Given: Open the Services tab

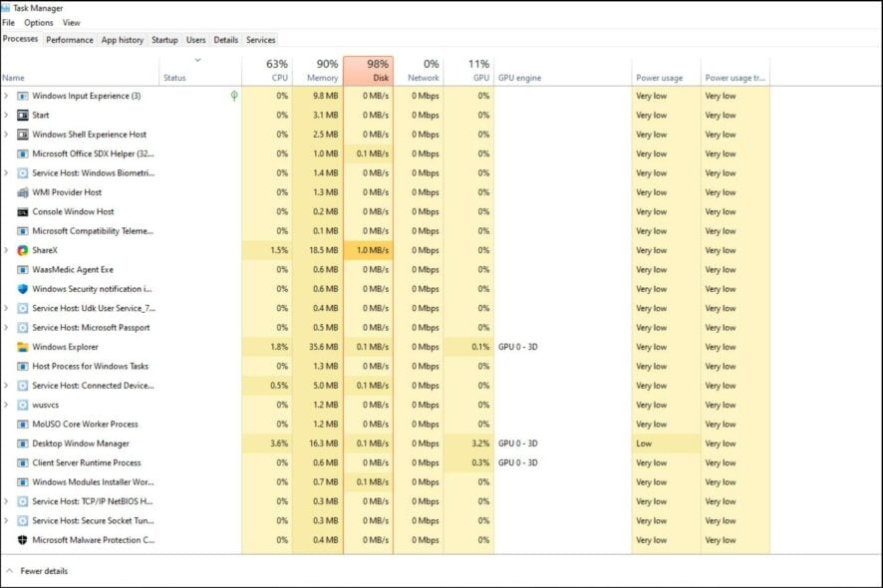Looking at the screenshot, I should point(261,40).
